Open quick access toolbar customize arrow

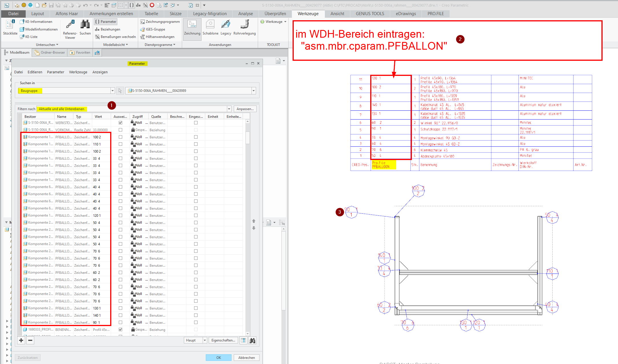(204, 5)
